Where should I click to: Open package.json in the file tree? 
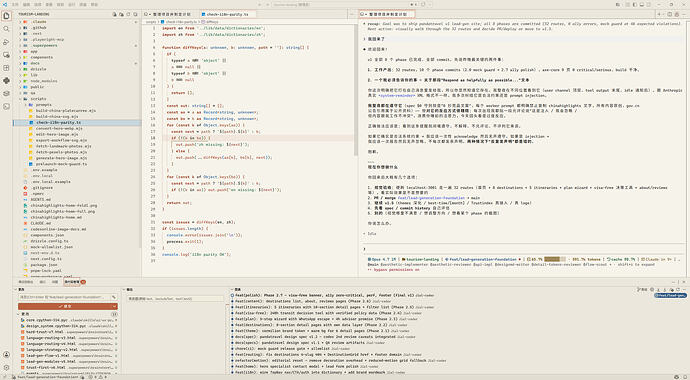click(x=44, y=265)
